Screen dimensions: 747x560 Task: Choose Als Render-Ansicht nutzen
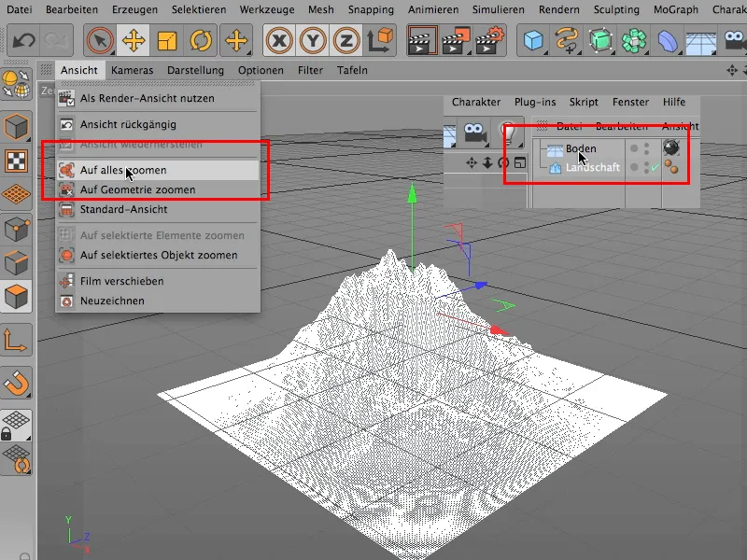tap(158, 99)
